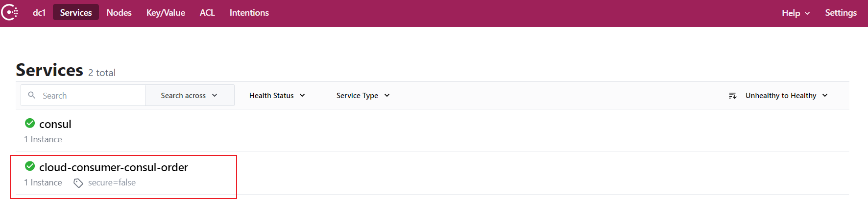Click consul's green health check icon
Screen dimensions: 868x208
pos(30,123)
